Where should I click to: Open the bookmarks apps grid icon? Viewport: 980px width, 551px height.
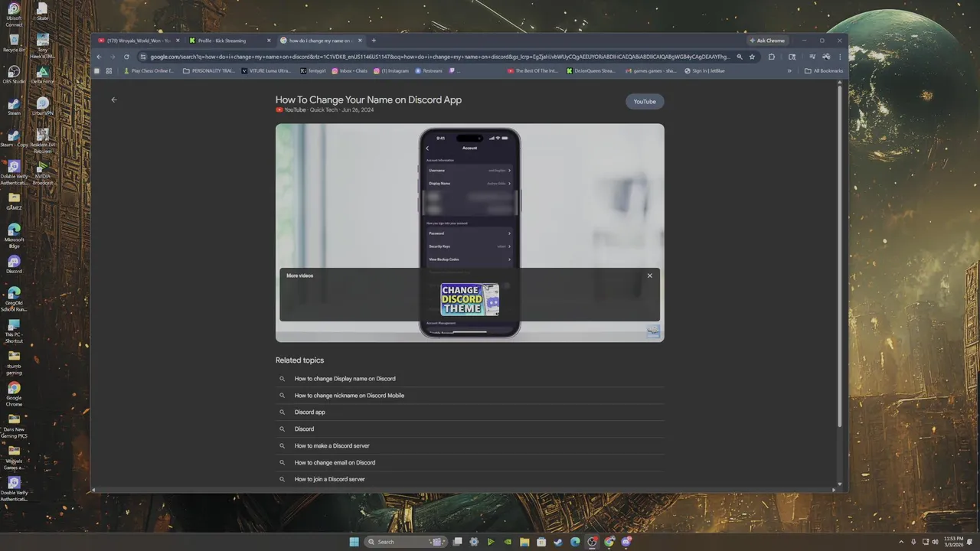pos(109,70)
